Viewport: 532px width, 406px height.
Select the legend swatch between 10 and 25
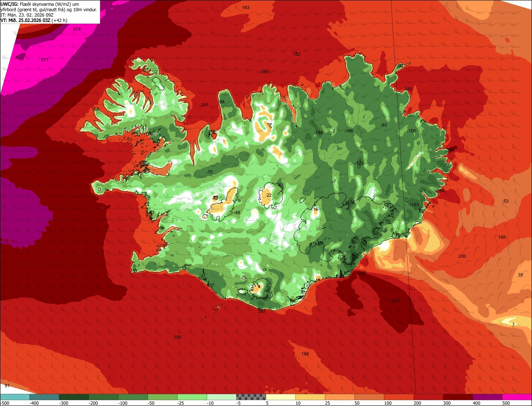[310, 397]
